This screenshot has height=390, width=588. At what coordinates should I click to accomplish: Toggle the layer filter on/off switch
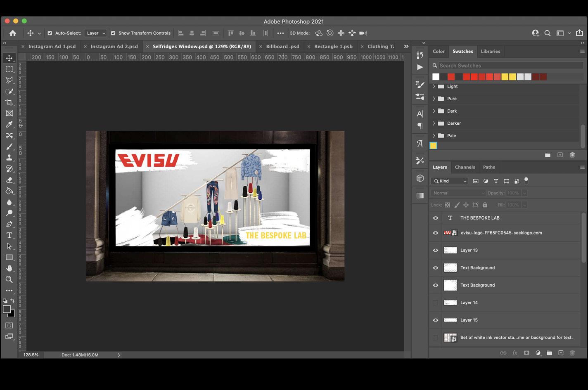[526, 180]
